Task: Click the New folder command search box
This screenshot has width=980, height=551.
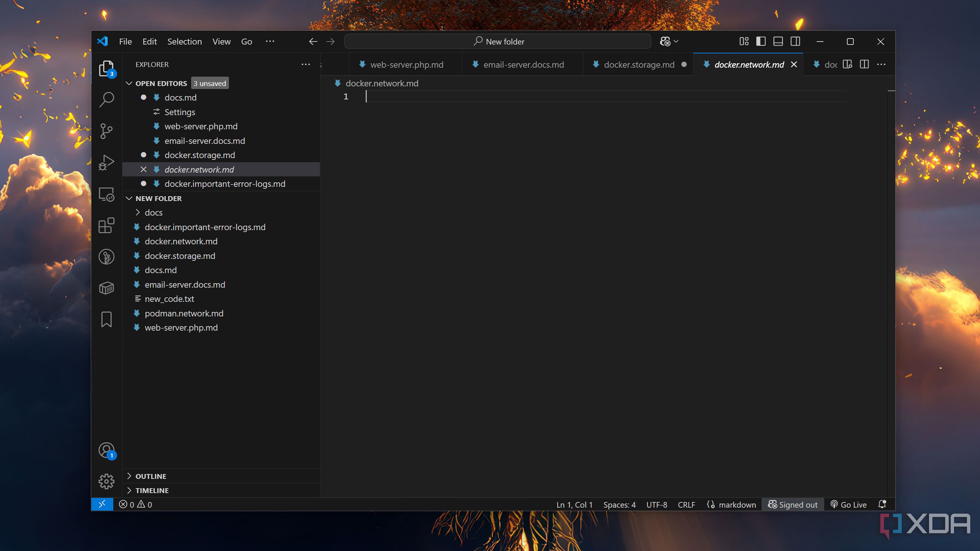Action: [498, 41]
